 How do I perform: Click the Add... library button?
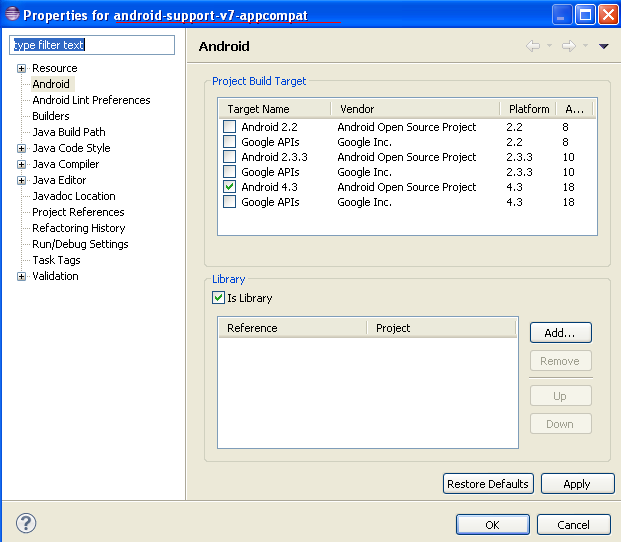(561, 333)
